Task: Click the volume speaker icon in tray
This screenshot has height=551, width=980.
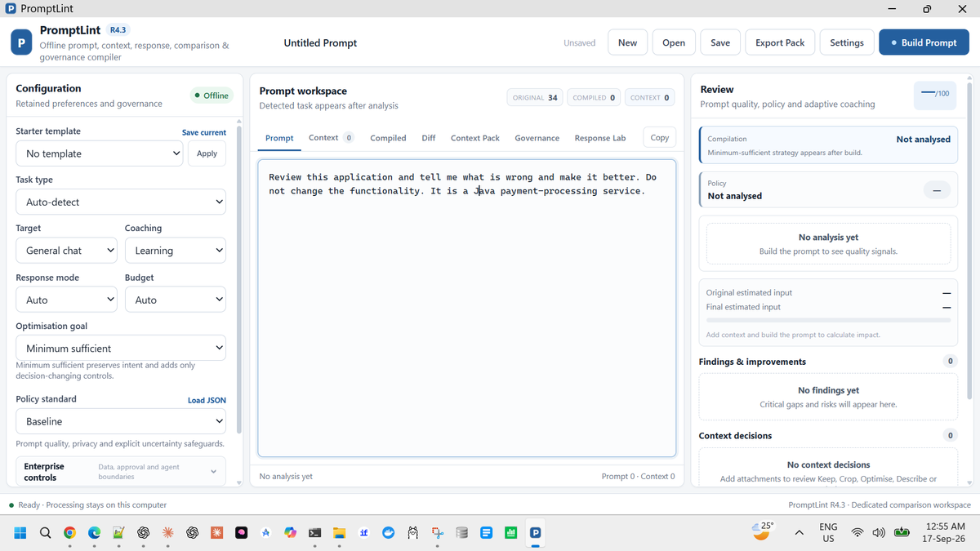Action: coord(879,533)
